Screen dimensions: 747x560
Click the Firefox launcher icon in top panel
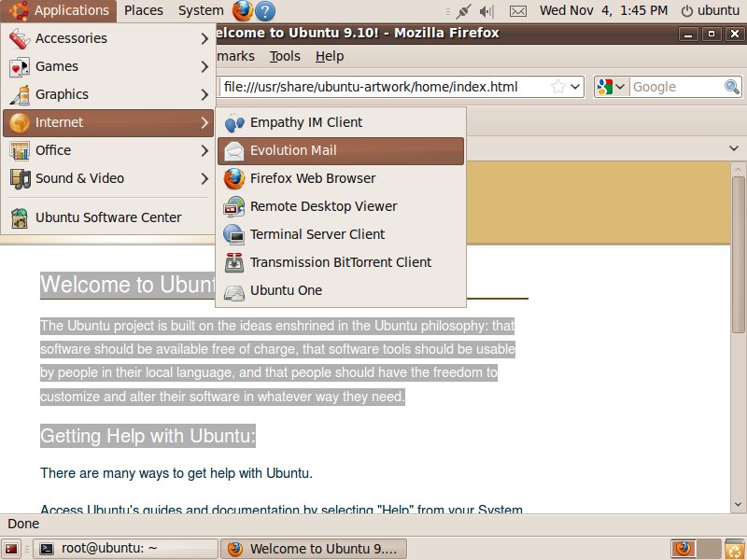(242, 10)
